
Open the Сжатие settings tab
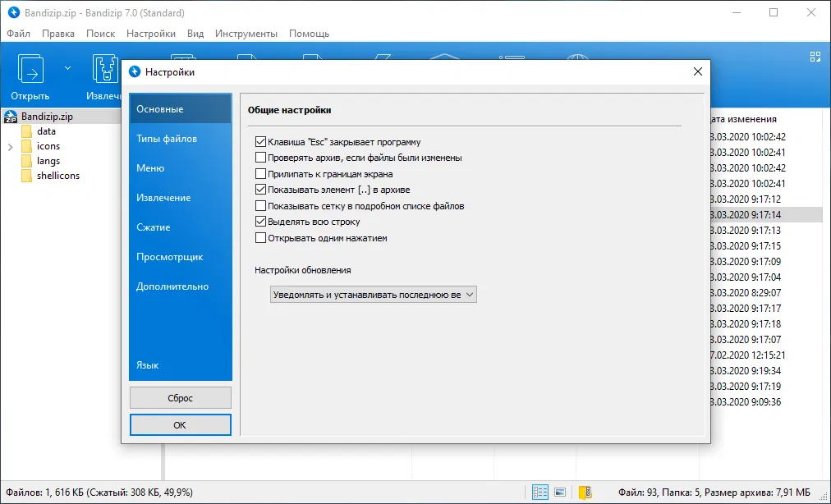coord(180,227)
